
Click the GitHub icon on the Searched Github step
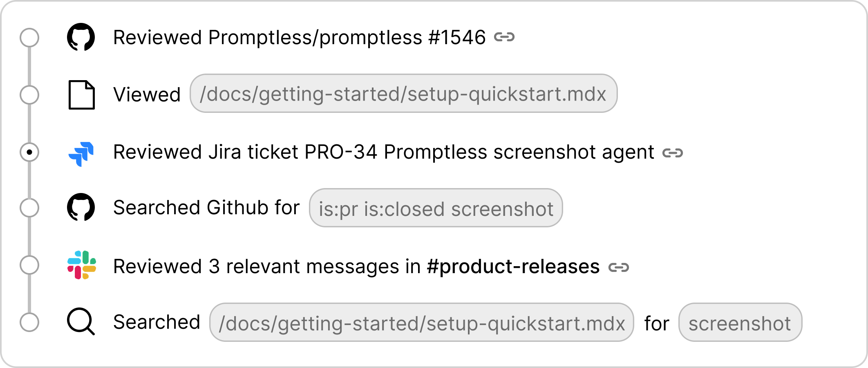[81, 208]
